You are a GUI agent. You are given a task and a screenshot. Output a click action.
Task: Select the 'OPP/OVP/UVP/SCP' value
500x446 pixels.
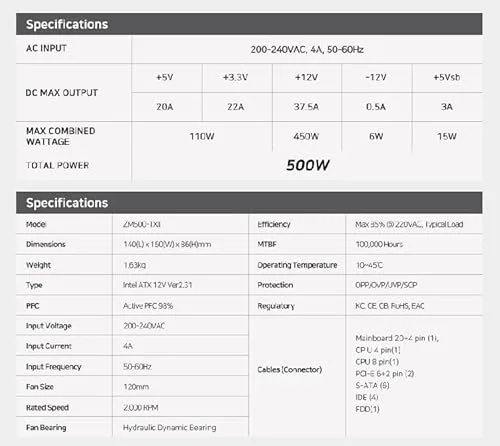tap(386, 285)
